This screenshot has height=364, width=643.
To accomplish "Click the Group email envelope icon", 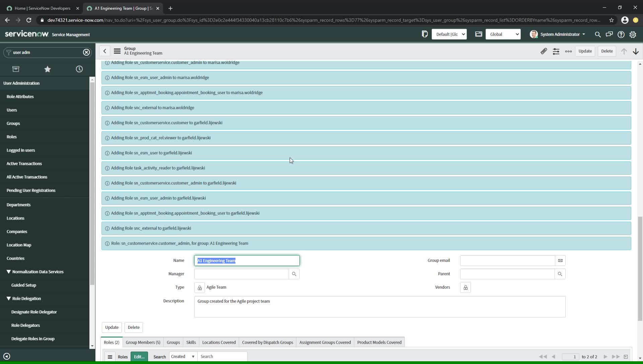I will pos(560,260).
